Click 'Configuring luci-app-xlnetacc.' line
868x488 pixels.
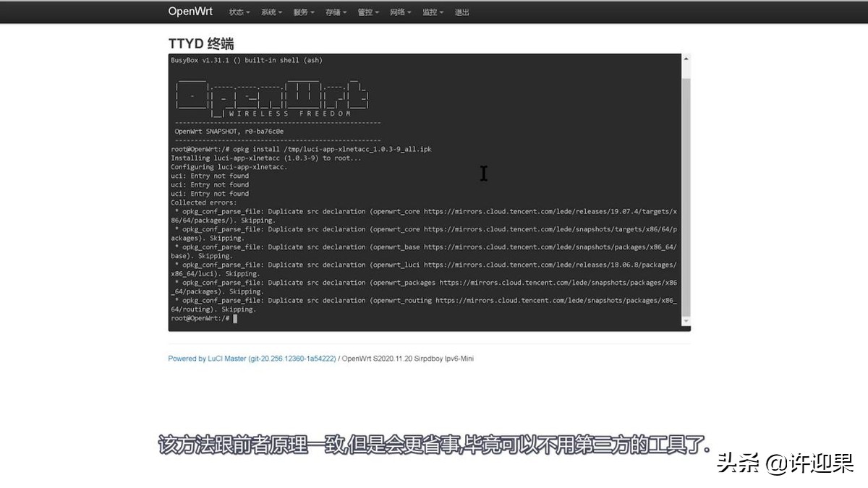click(229, 167)
